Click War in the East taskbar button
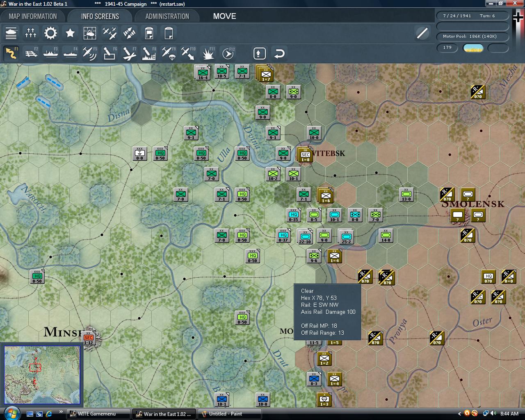This screenshot has width=525, height=420. [x=164, y=414]
